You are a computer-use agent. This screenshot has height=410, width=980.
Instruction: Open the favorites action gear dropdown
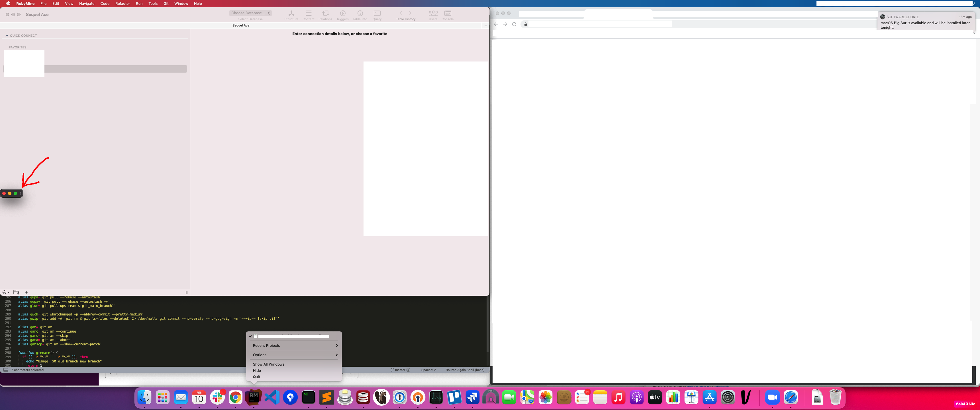(x=6, y=292)
